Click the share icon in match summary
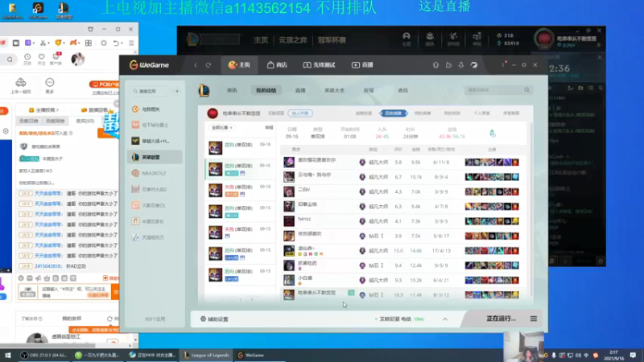Viewport: 644px width, 362px height. tap(493, 133)
